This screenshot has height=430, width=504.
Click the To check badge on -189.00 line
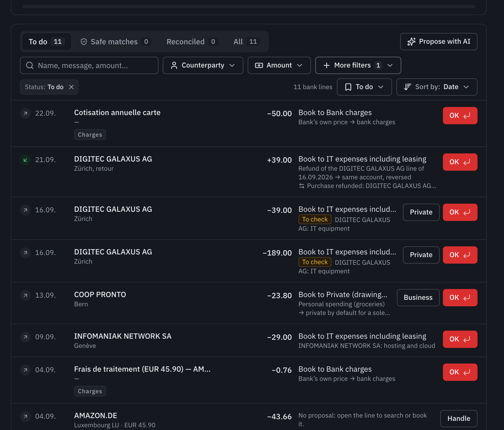[315, 262]
